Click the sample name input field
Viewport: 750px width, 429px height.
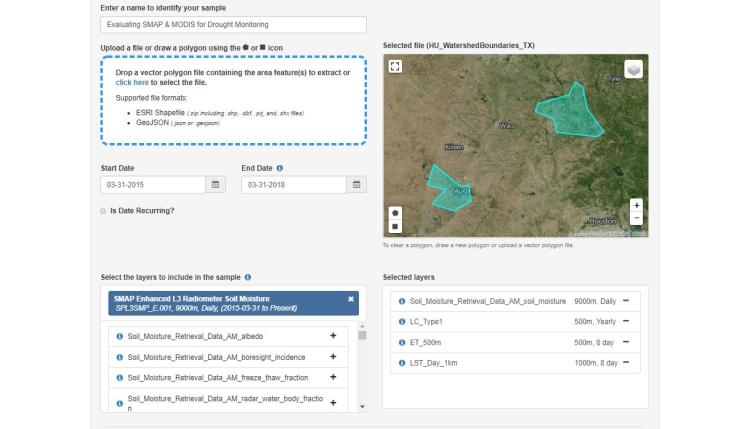(233, 24)
